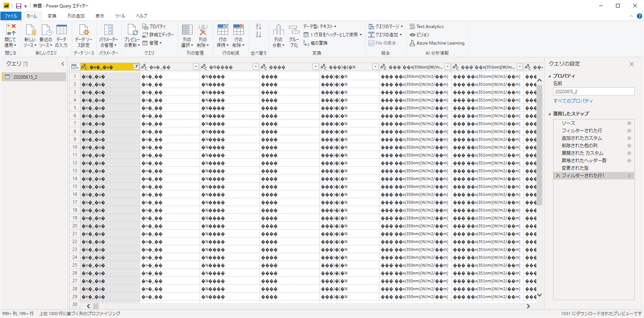Open filter dropdown of 350nm column
The width and height of the screenshot is (644, 318).
[448, 67]
